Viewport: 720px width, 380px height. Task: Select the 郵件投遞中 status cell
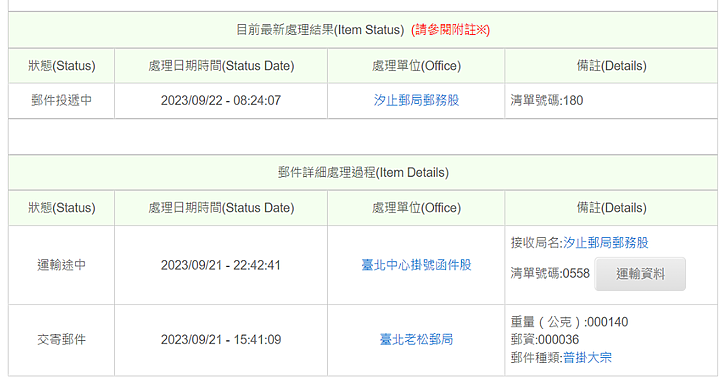click(62, 101)
